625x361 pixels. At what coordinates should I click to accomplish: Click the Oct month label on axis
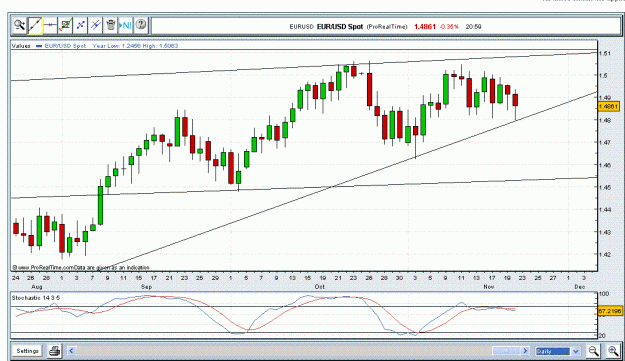pyautogui.click(x=319, y=286)
